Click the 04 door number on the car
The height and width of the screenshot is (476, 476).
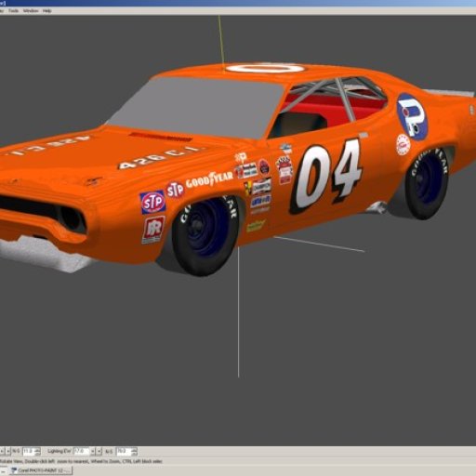(x=326, y=176)
